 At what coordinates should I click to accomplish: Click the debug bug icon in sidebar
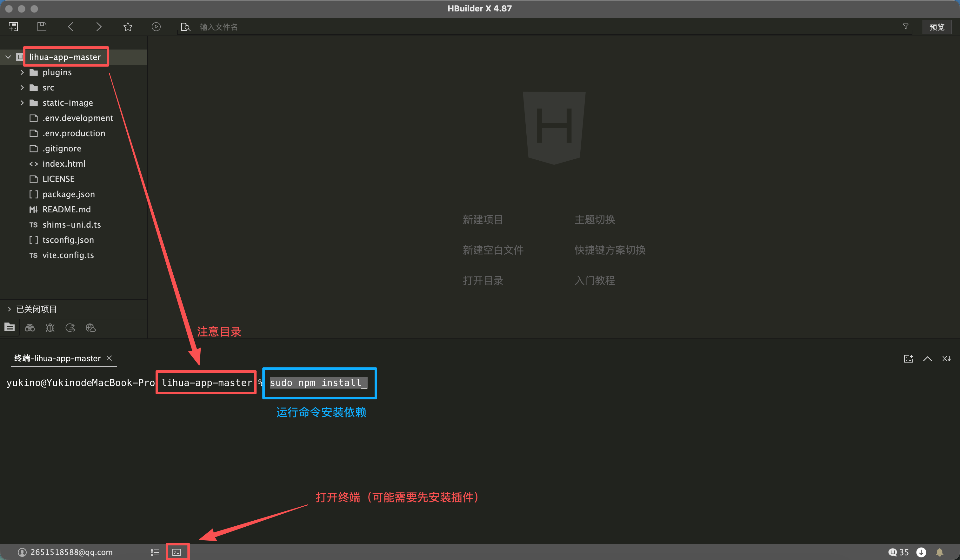(50, 328)
